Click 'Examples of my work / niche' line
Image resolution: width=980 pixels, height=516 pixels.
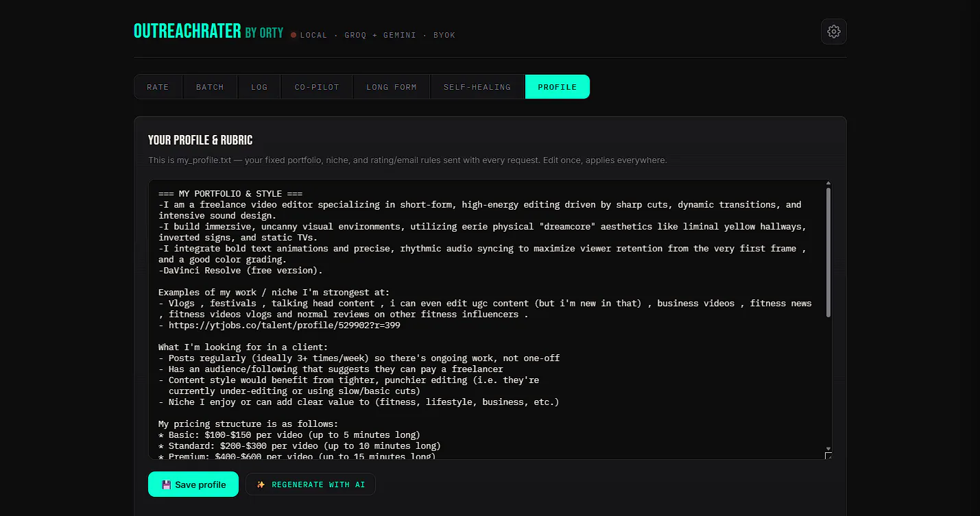click(x=274, y=293)
